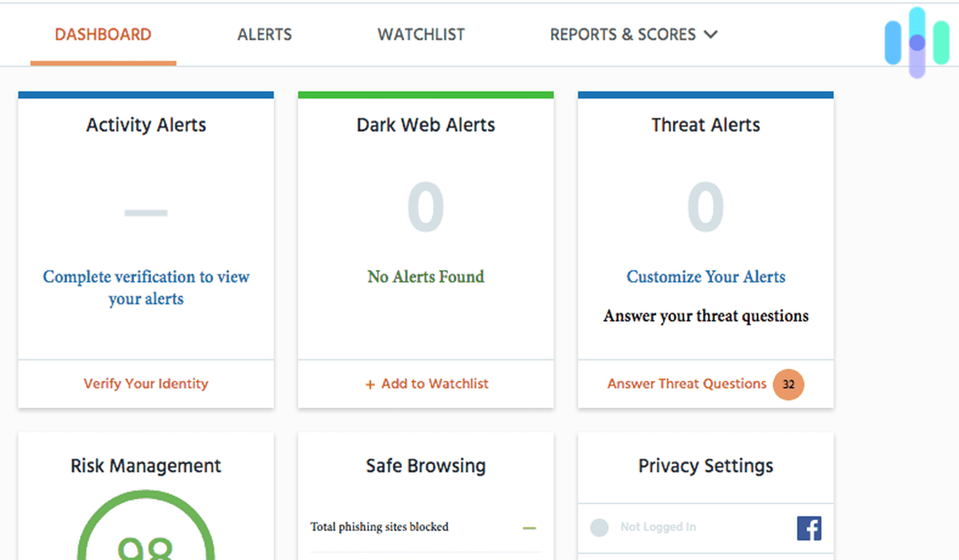Switch to the Alerts tab
959x560 pixels.
click(264, 34)
